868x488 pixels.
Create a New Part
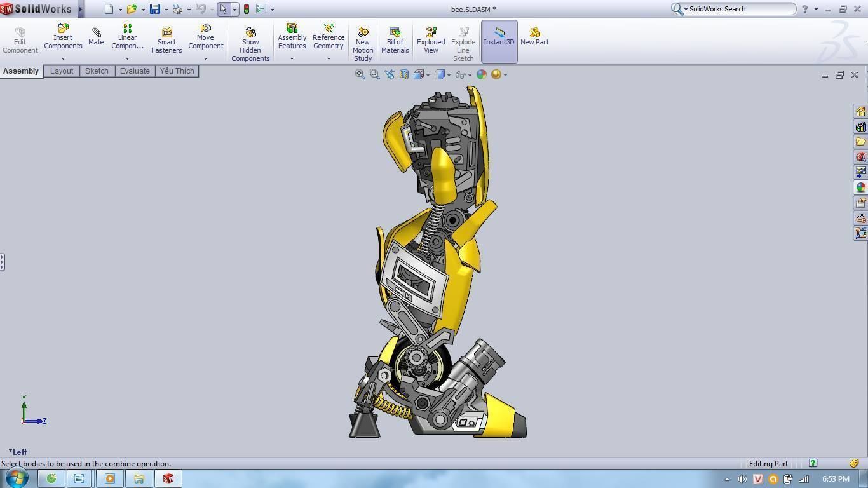click(x=534, y=37)
